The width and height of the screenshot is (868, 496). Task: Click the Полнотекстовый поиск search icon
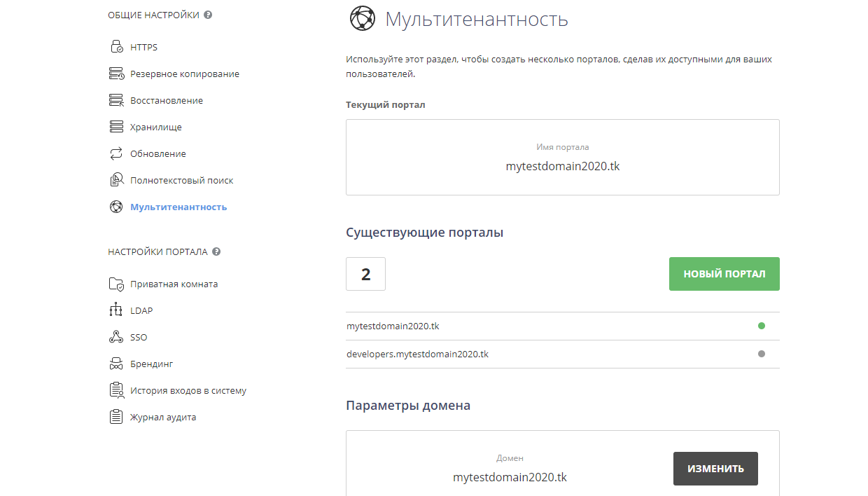(x=116, y=180)
